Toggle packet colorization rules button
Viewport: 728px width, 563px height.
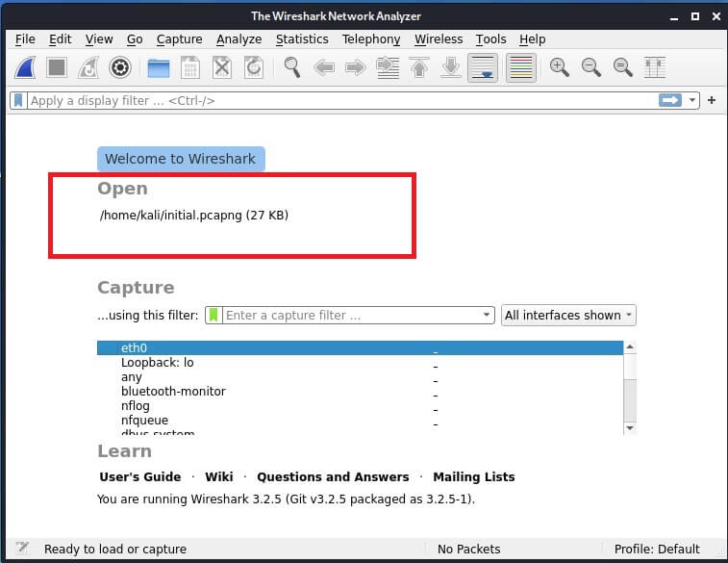521,67
